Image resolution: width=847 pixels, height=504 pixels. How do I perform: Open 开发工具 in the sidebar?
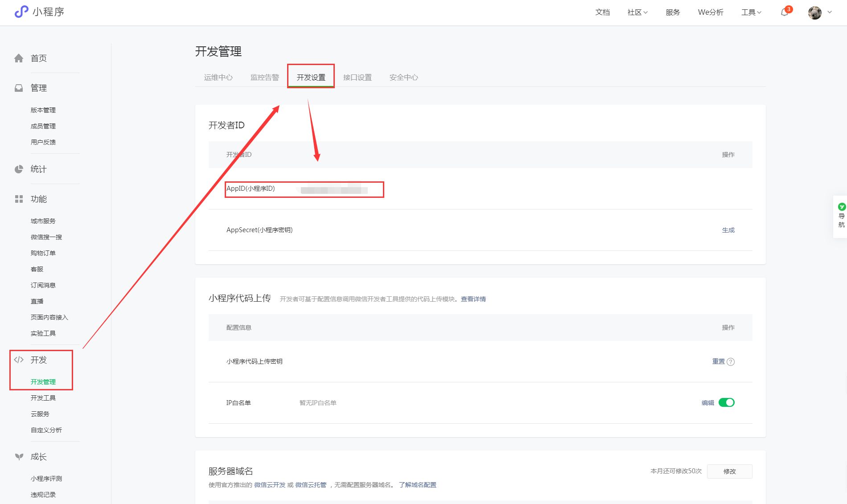click(43, 398)
